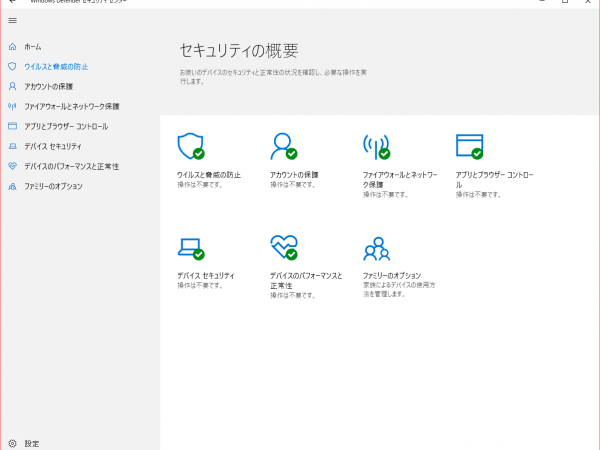Select ファミリーのオプション in sidebar

53,186
